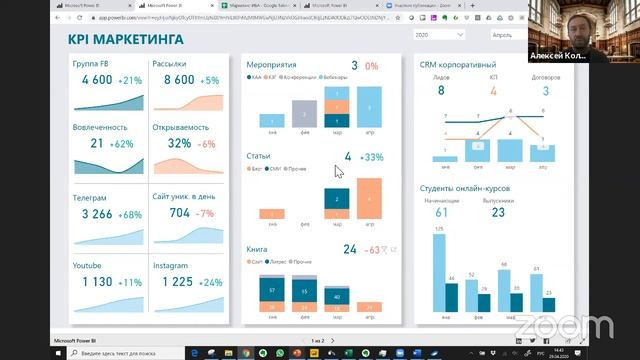This screenshot has width=640, height=360.
Task: Select the Группа FB KPI card value 4 600
Action: [97, 80]
